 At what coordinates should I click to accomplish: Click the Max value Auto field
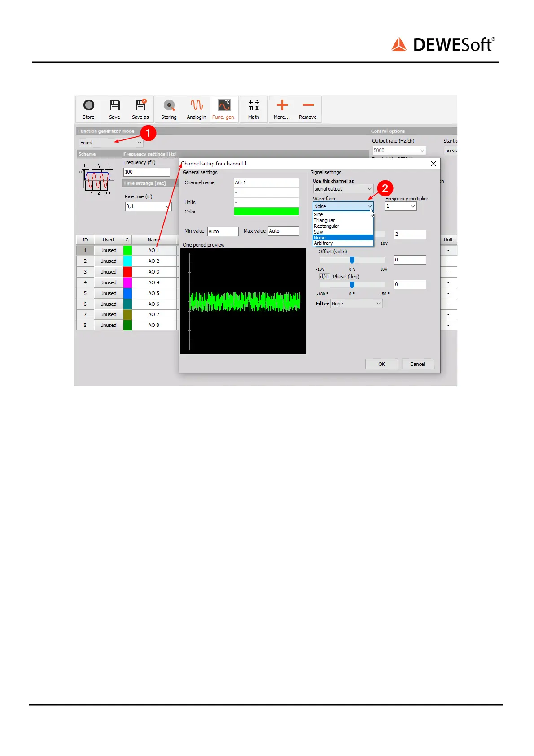click(283, 231)
